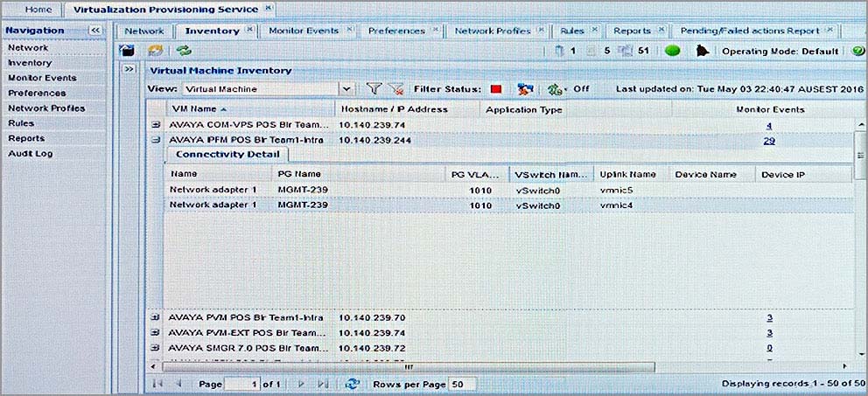Close the Virtualization Provisioning Service tab
This screenshot has height=396, width=868.
[x=268, y=8]
